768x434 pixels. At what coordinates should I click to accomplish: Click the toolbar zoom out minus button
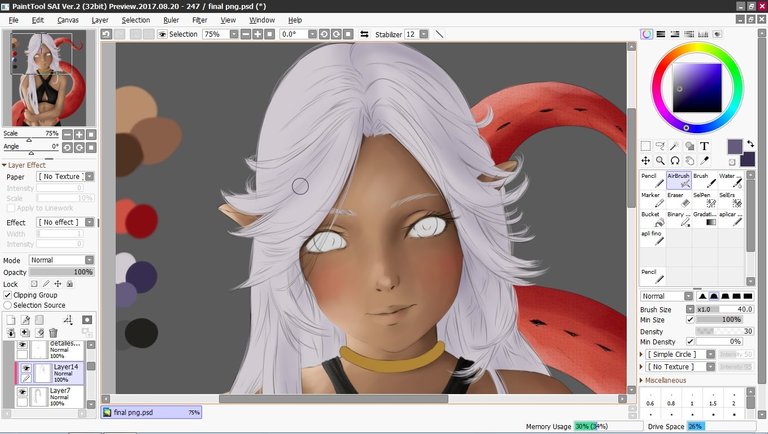246,34
